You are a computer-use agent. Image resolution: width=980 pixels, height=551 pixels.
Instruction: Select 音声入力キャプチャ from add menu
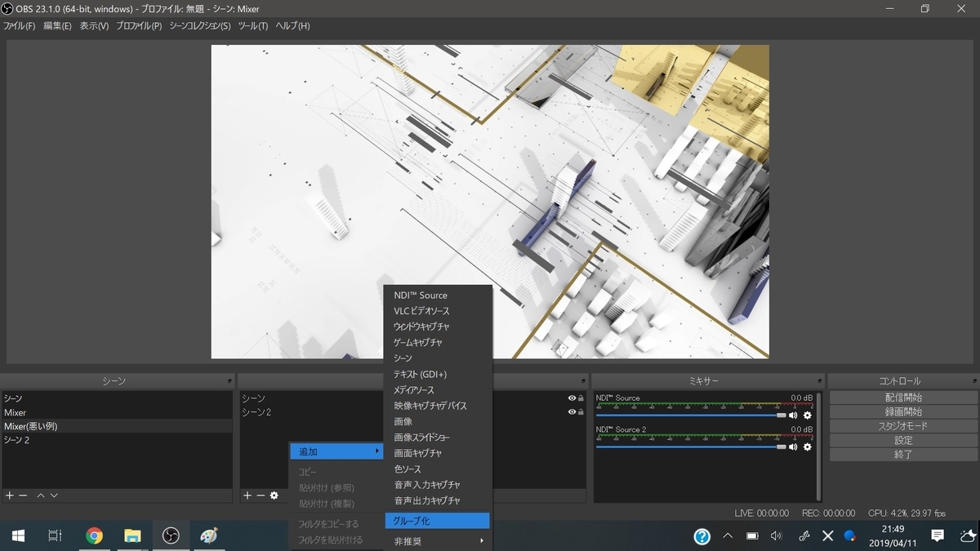(x=437, y=485)
